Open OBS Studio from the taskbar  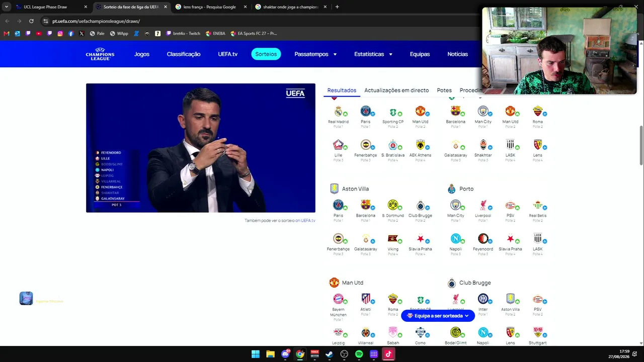[344, 354]
